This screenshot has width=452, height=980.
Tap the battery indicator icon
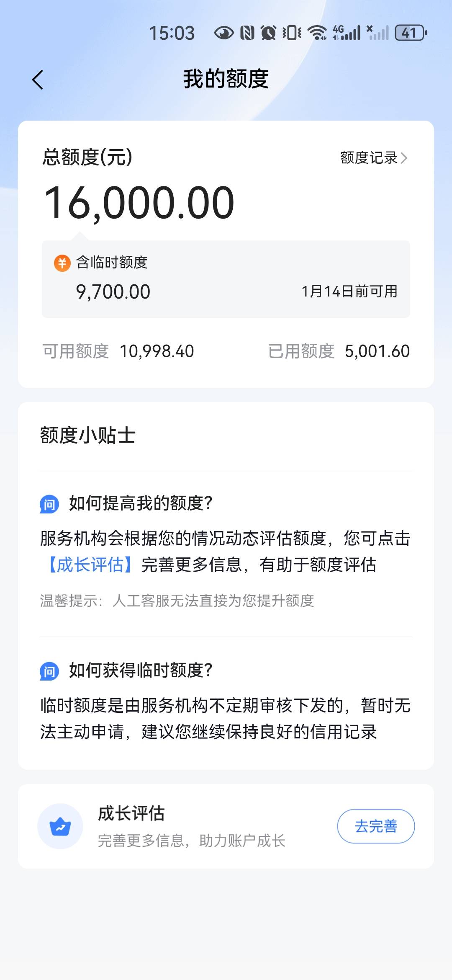(411, 33)
